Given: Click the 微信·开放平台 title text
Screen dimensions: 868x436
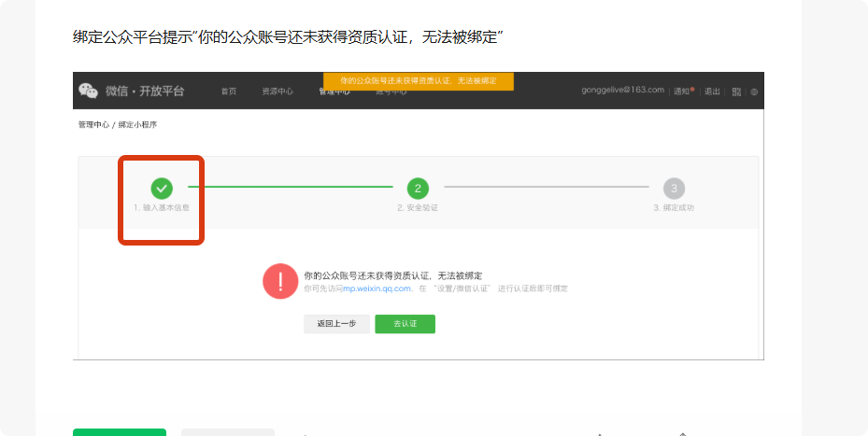Looking at the screenshot, I should [x=145, y=91].
